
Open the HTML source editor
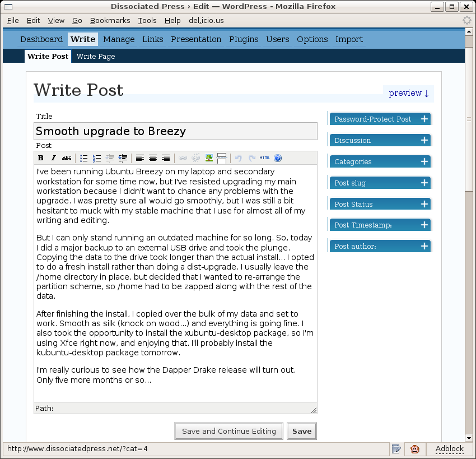point(265,158)
